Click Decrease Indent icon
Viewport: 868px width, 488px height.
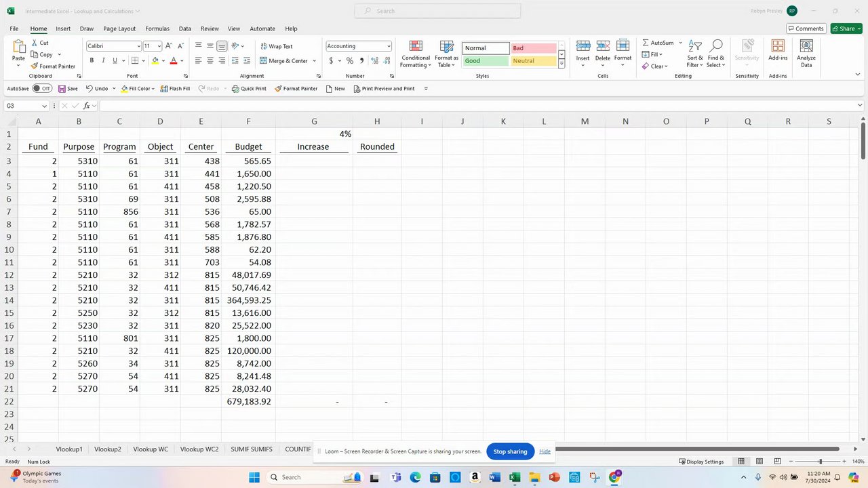(236, 60)
